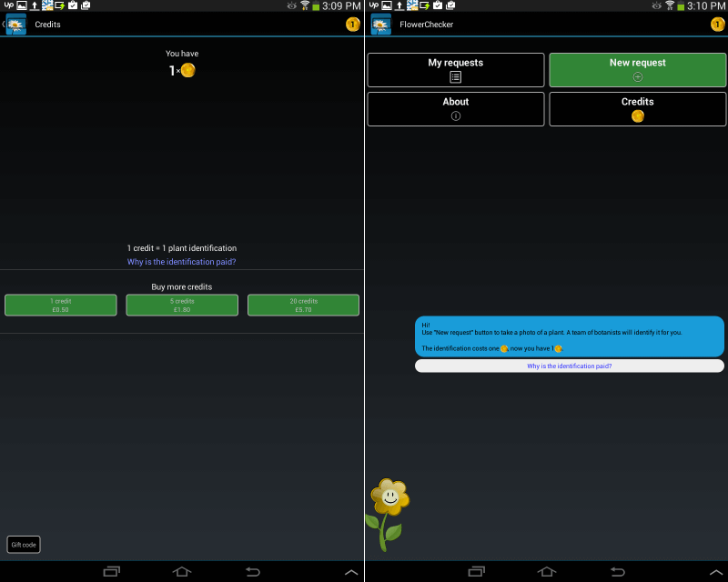
Task: Tap the "You have" label
Action: point(182,54)
